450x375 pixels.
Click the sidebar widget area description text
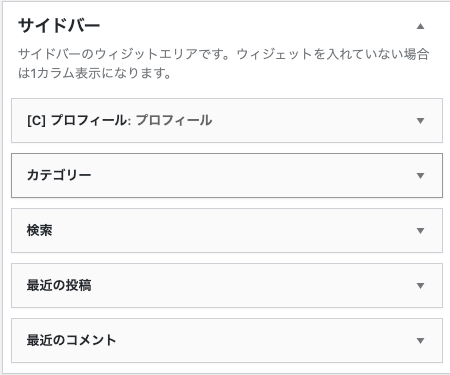pos(223,63)
